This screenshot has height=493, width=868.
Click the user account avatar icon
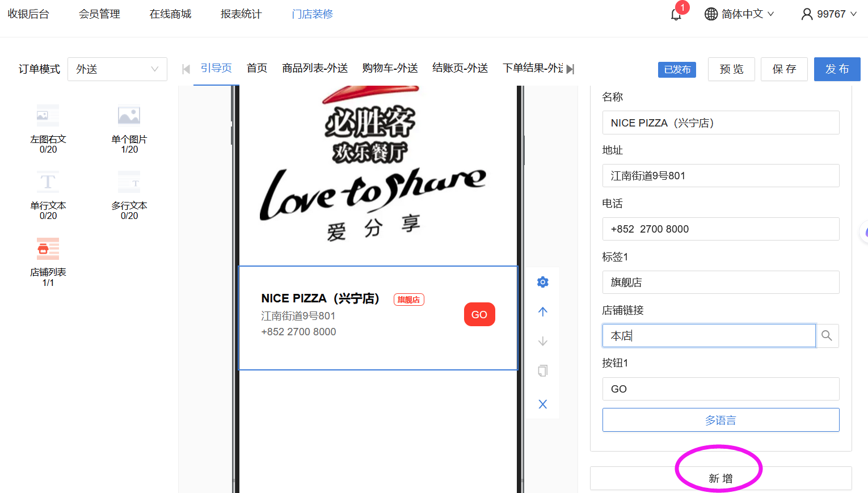[807, 14]
